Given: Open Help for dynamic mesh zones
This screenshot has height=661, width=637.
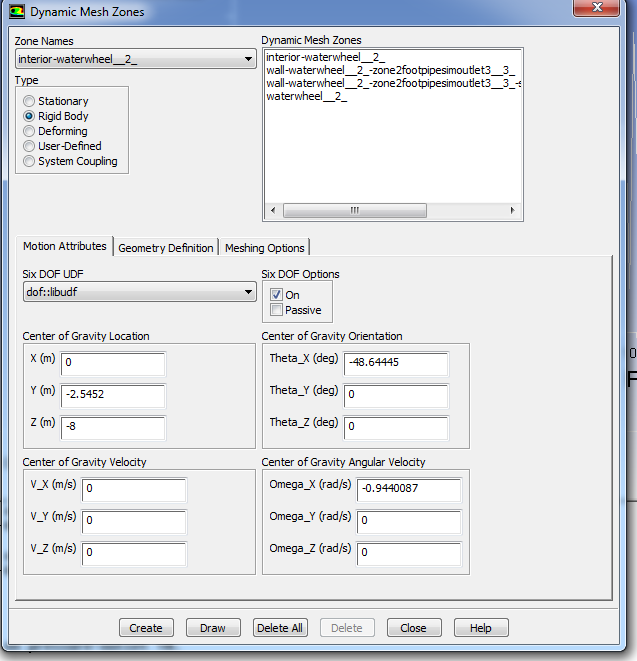Looking at the screenshot, I should (480, 628).
